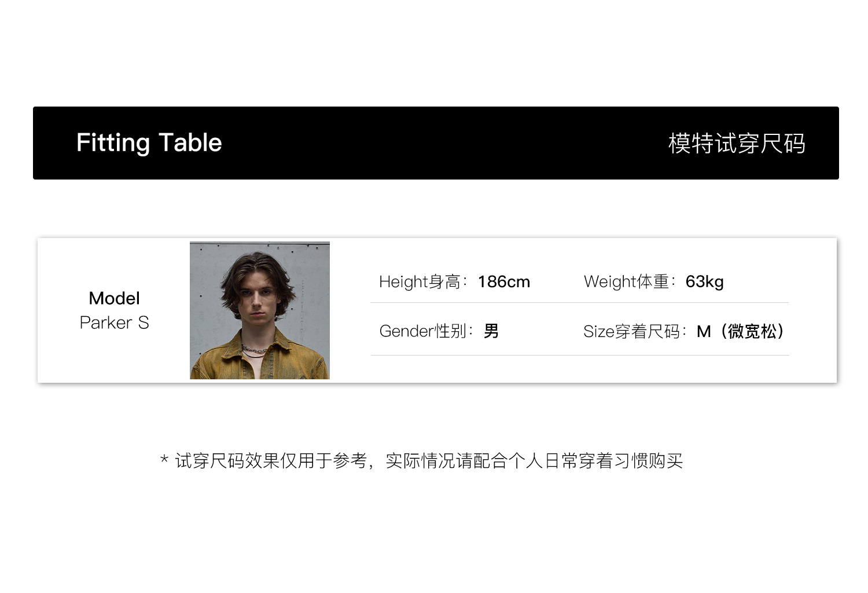Viewport: 868px width, 593px height.
Task: Click the "Weight体重" label
Action: click(x=627, y=282)
